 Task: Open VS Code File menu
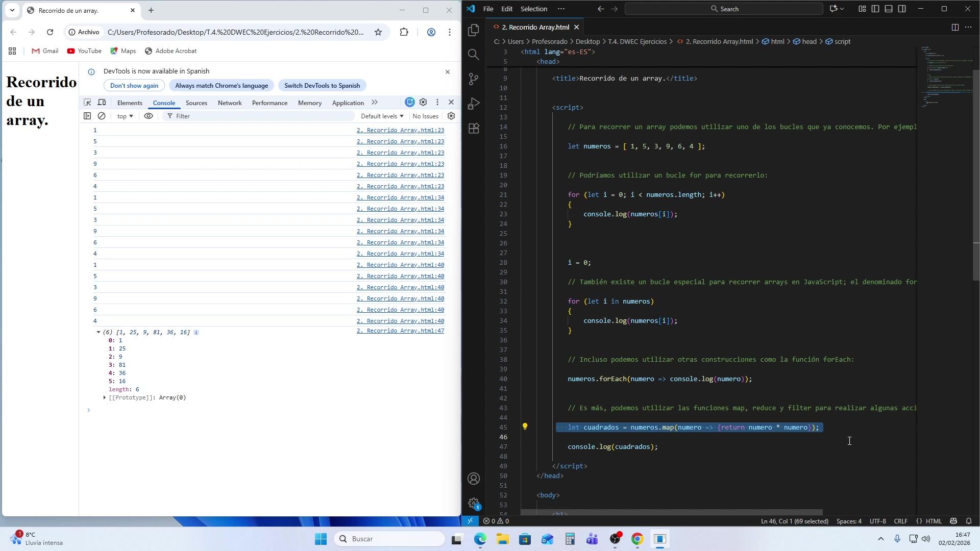(x=488, y=9)
